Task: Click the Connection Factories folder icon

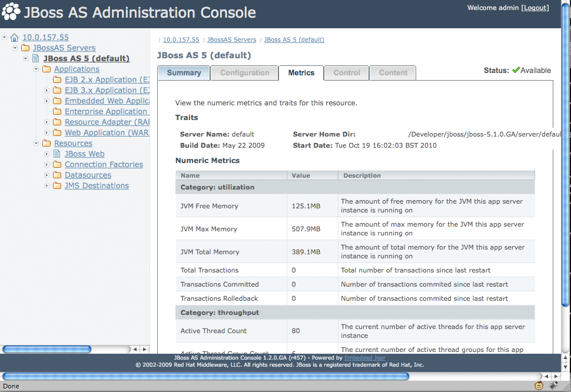Action: click(x=57, y=165)
